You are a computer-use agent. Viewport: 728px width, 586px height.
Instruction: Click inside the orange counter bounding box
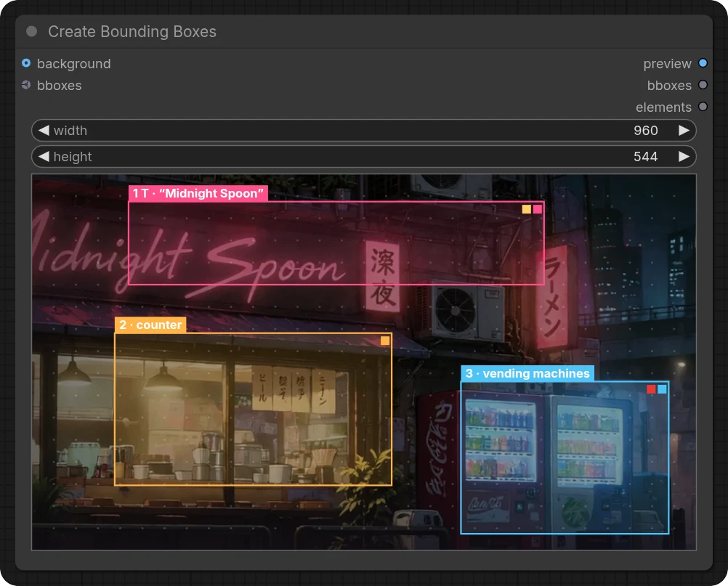click(x=253, y=410)
